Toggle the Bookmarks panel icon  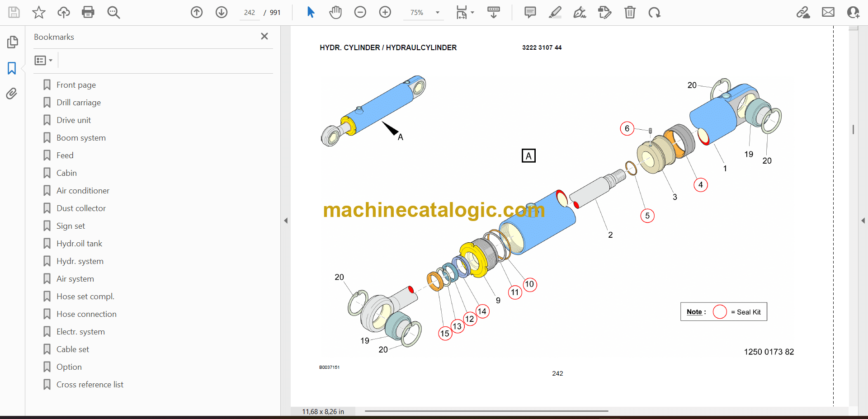tap(12, 68)
